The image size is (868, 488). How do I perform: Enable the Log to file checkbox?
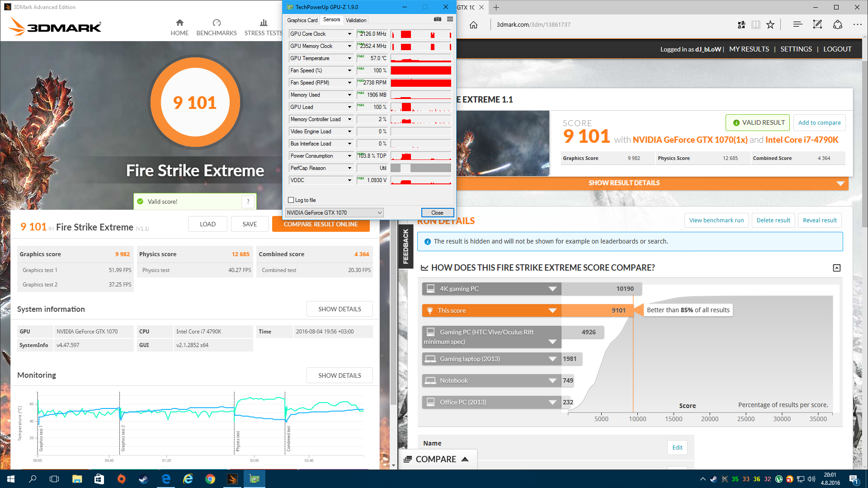coord(291,200)
